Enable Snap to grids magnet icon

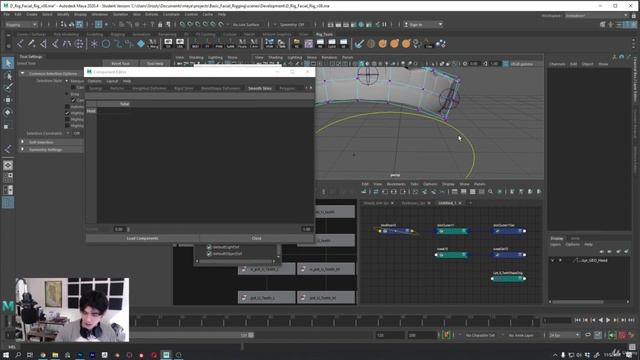182,24
